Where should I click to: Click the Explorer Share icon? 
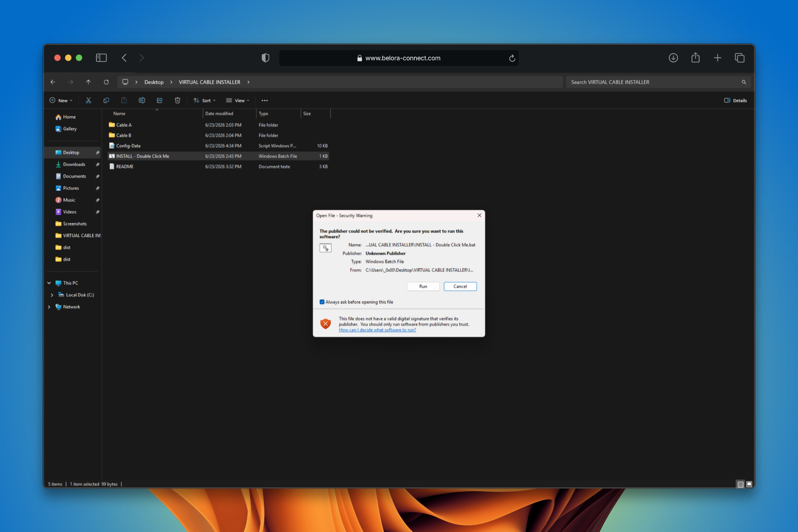point(160,100)
